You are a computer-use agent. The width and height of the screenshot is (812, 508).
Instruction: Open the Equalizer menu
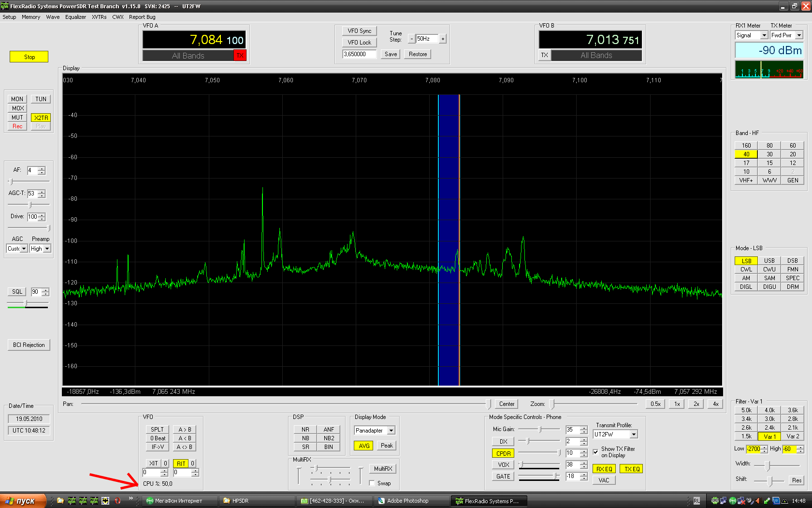pos(75,17)
